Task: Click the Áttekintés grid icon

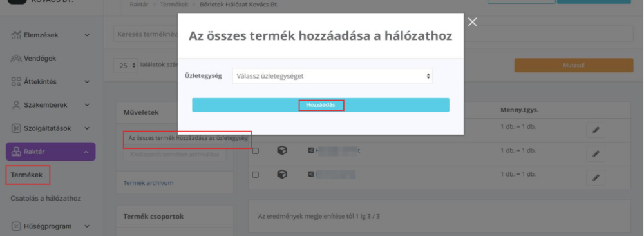Action: pyautogui.click(x=16, y=82)
